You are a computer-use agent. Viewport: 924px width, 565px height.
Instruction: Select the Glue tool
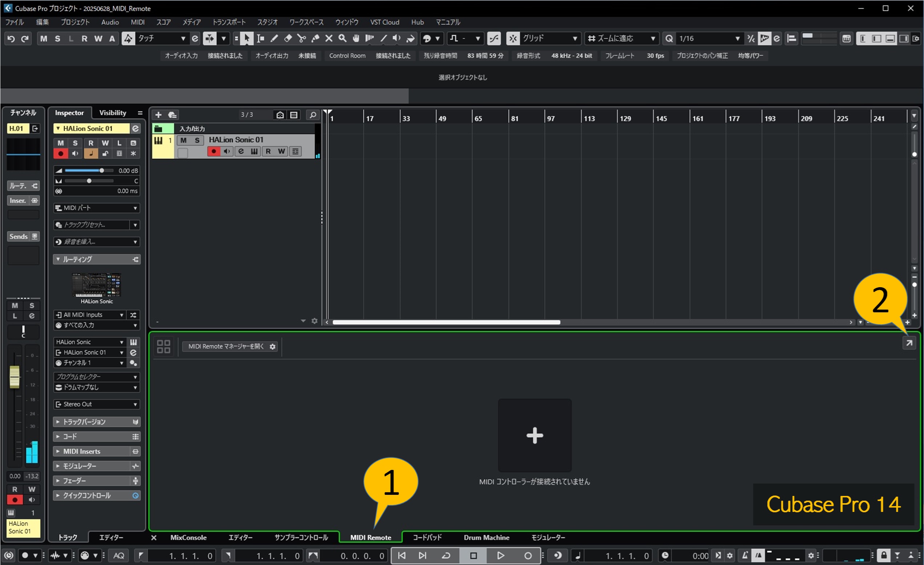pyautogui.click(x=315, y=38)
